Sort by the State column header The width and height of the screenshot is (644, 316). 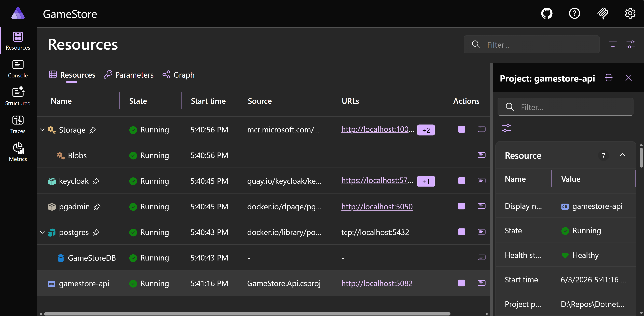[x=138, y=101]
